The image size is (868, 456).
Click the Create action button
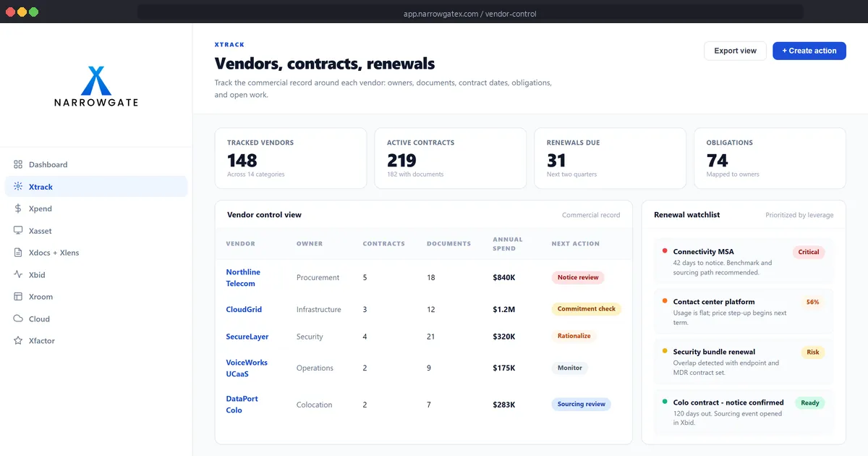[809, 51]
